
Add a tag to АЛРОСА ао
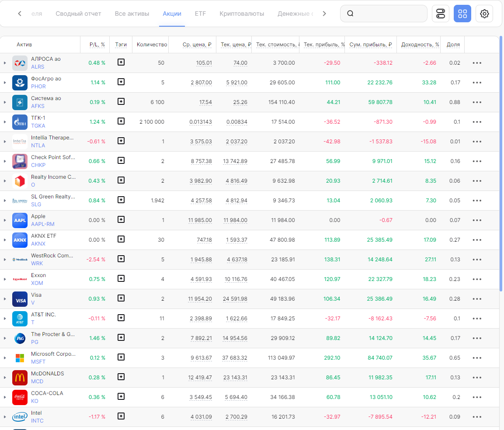coord(121,62)
